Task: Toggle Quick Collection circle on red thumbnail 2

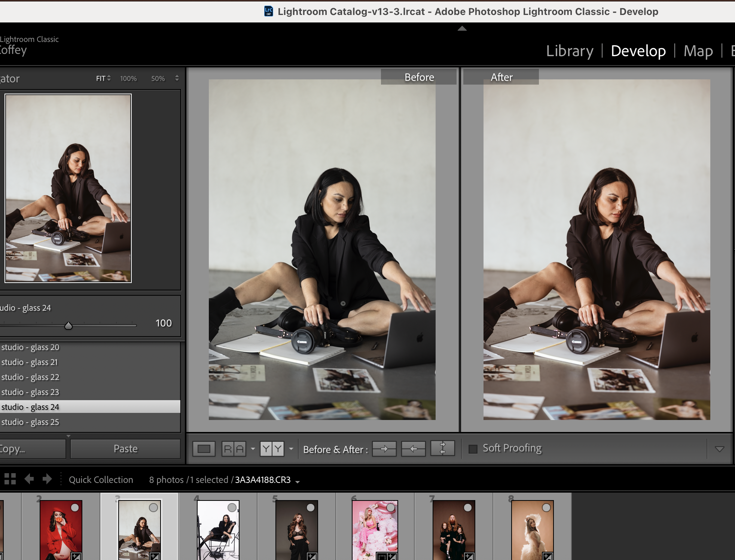Action: pyautogui.click(x=75, y=508)
